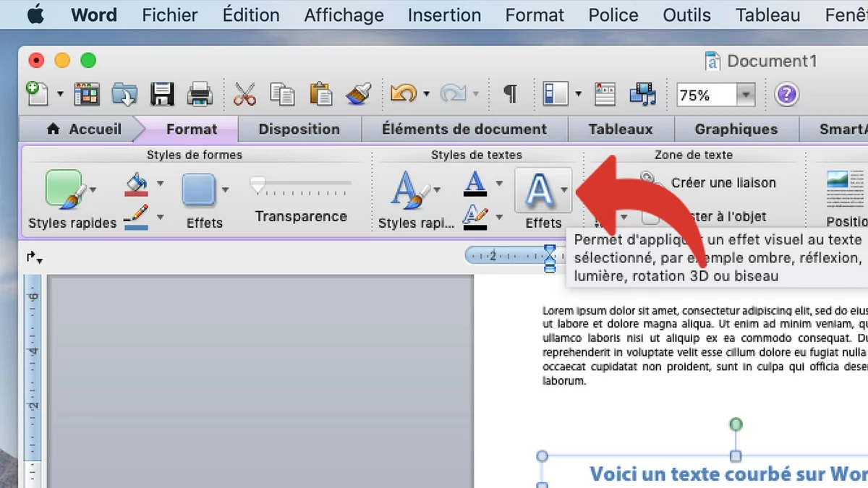The height and width of the screenshot is (488, 868).
Task: Click the Apple menu icon
Action: (35, 14)
